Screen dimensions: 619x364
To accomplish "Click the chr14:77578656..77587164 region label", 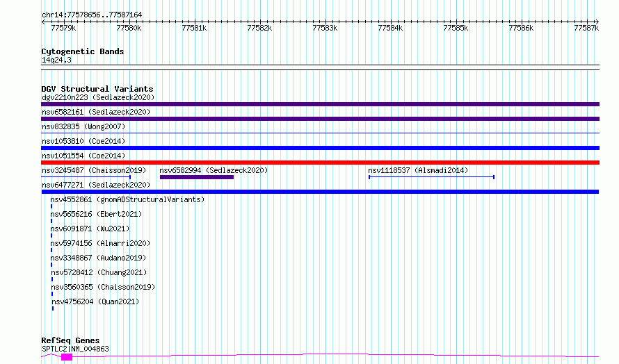I will (x=92, y=15).
